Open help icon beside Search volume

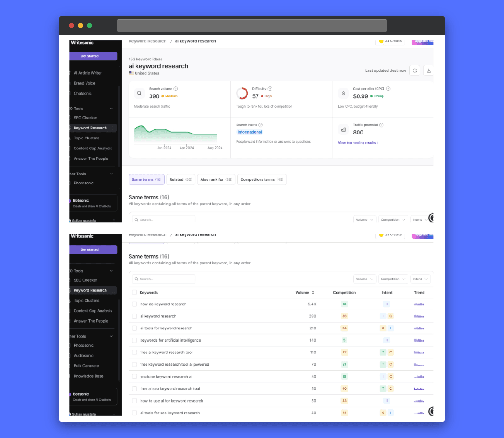click(x=176, y=89)
